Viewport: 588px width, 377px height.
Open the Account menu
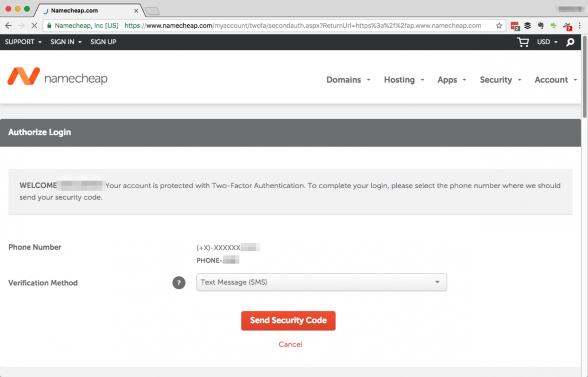click(x=556, y=80)
